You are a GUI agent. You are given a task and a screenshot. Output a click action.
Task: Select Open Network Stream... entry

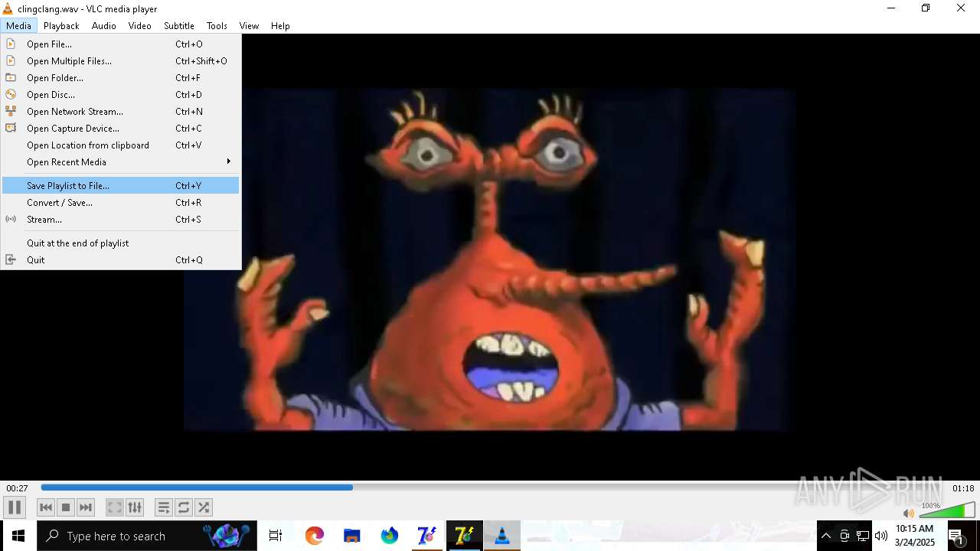[121, 112]
